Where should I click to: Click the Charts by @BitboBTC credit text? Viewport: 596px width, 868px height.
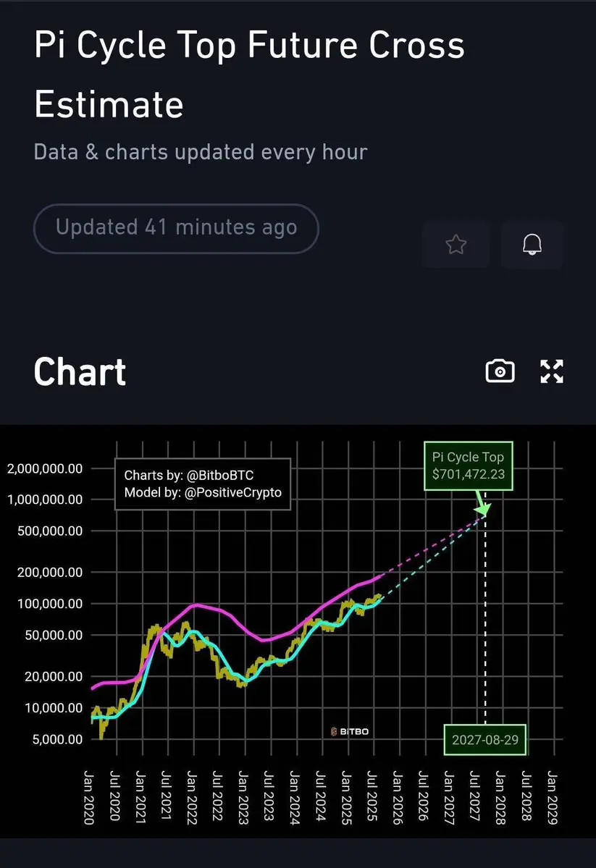click(189, 475)
